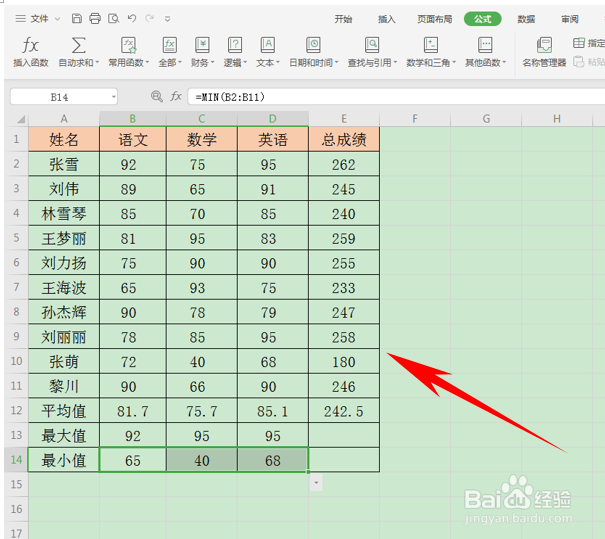Click the Print icon in quick toolbar
The image size is (605, 539).
tap(95, 19)
